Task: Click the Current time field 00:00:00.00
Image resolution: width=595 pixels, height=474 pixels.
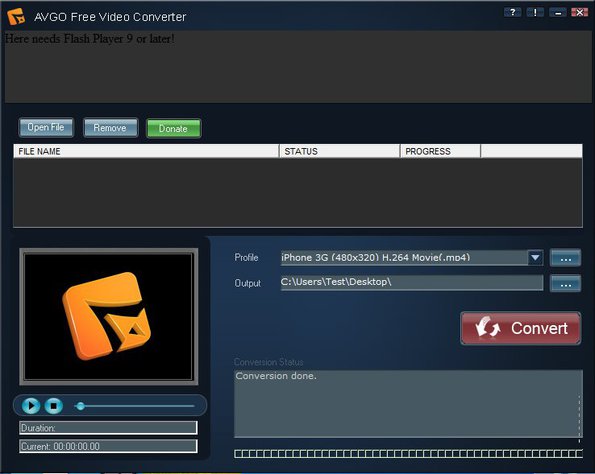Action: [x=108, y=446]
